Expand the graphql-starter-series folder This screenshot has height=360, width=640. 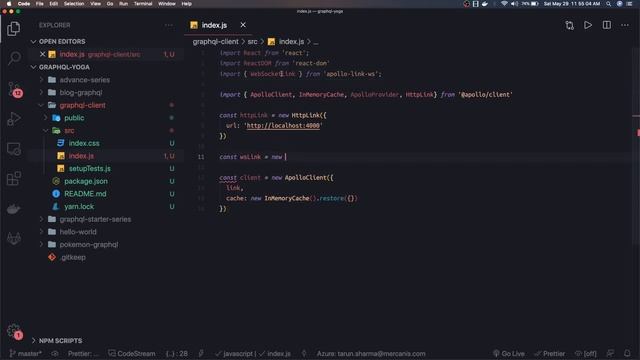[x=95, y=219]
